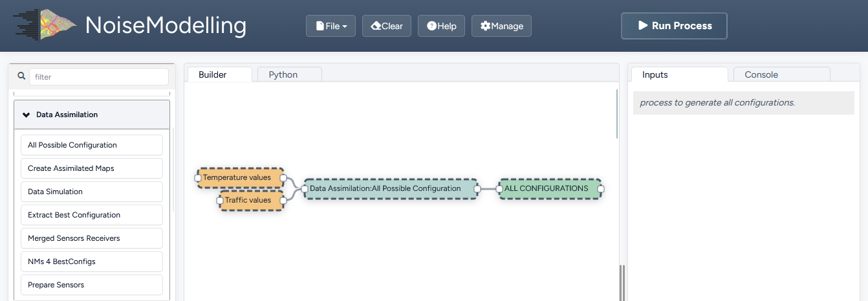Screen dimensions: 868x301
Task: Open the Console tab
Action: 761,74
